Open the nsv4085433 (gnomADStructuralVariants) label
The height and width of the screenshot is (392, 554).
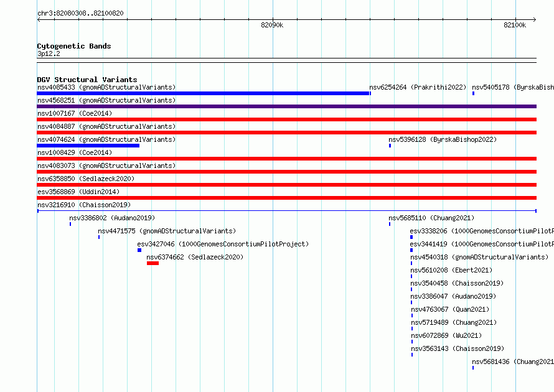(x=106, y=87)
